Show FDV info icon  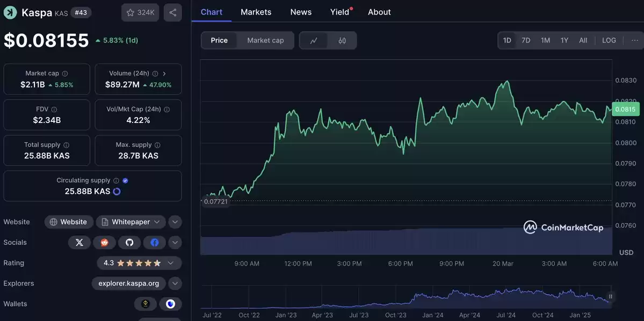pos(54,109)
